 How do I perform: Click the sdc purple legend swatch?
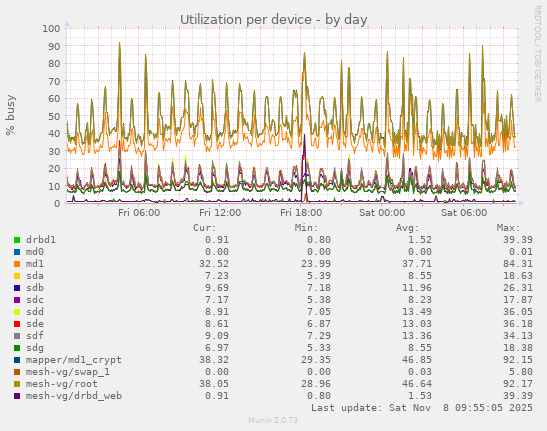tap(17, 300)
